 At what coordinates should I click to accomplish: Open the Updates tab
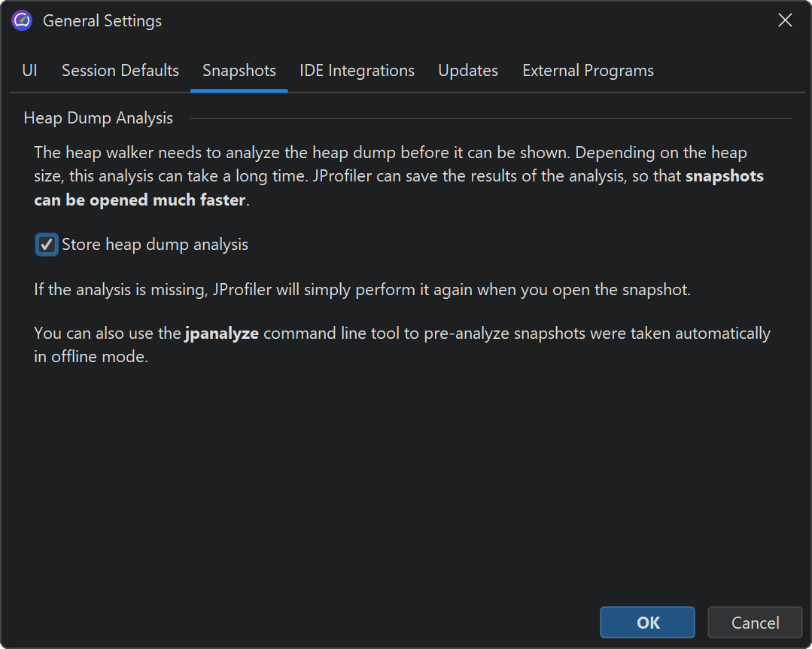(x=468, y=71)
